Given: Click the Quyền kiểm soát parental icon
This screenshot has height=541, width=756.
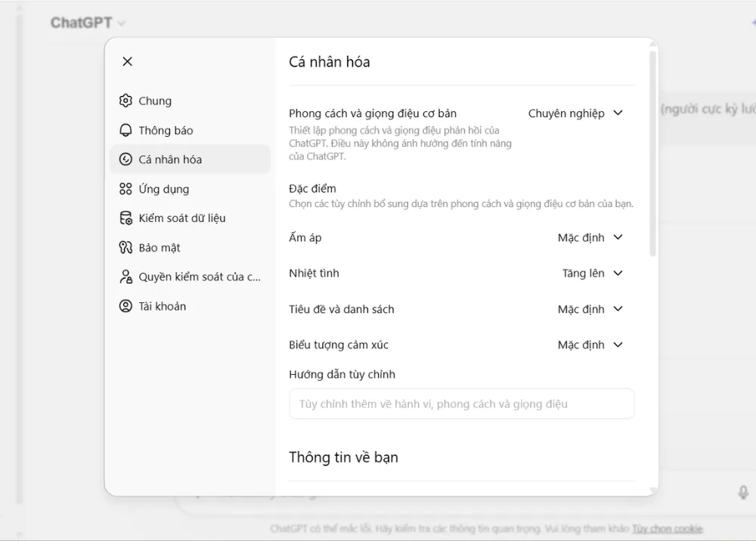Looking at the screenshot, I should pyautogui.click(x=125, y=277).
